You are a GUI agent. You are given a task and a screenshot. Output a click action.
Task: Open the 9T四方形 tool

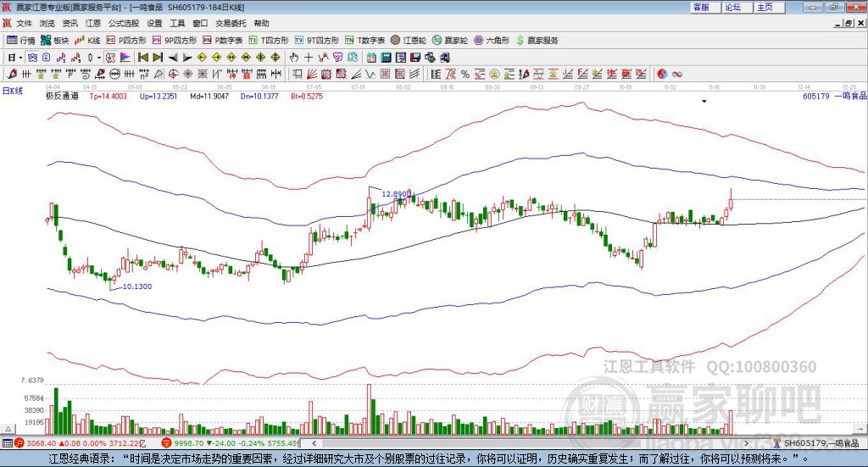click(x=317, y=41)
